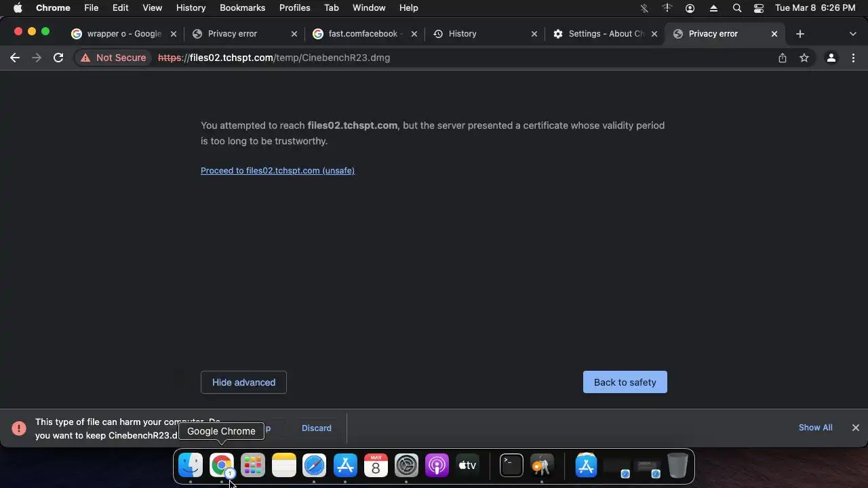This screenshot has width=868, height=488.
Task: Open Launchpad from the Dock
Action: pos(253,466)
